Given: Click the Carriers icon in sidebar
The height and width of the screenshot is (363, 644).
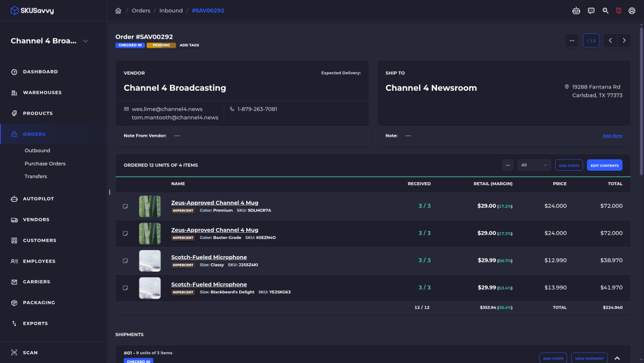Looking at the screenshot, I should point(14,282).
